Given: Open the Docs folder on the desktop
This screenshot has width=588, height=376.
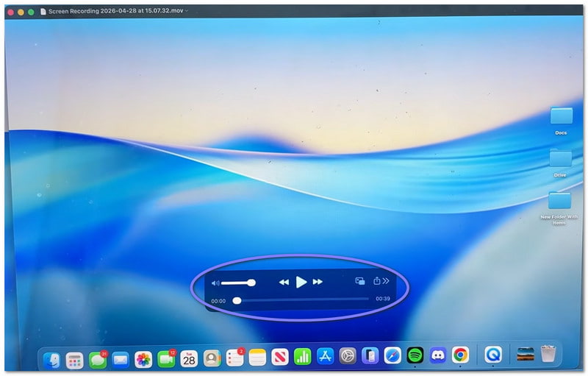Looking at the screenshot, I should [x=562, y=116].
